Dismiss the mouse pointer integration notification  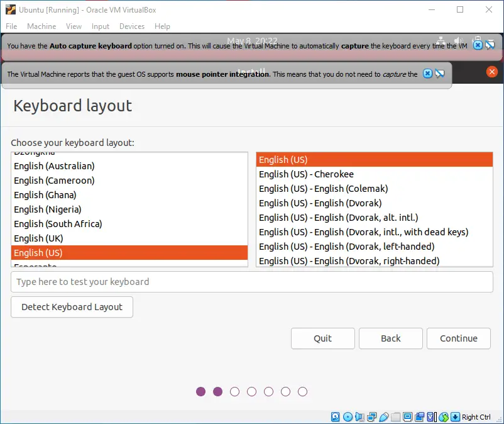(427, 74)
